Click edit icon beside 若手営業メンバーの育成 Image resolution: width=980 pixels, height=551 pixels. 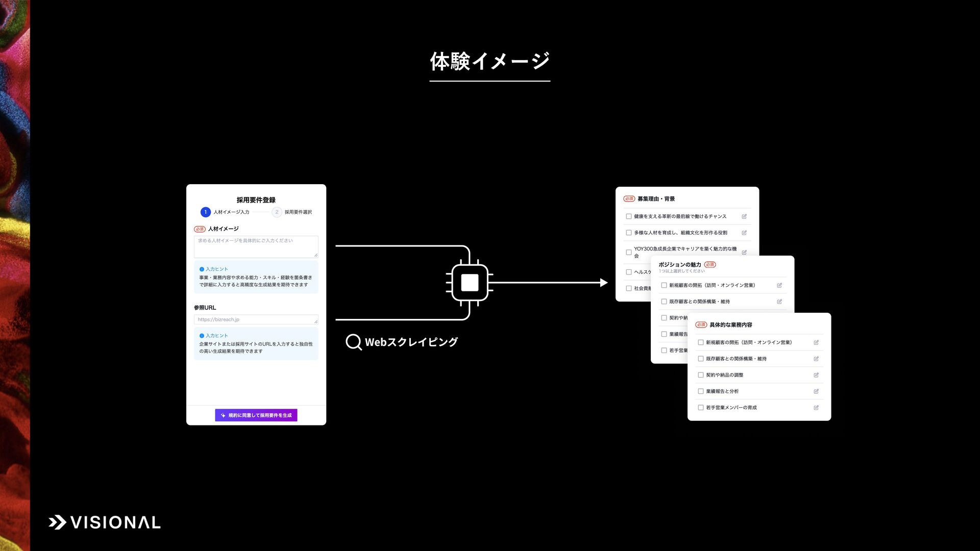816,408
